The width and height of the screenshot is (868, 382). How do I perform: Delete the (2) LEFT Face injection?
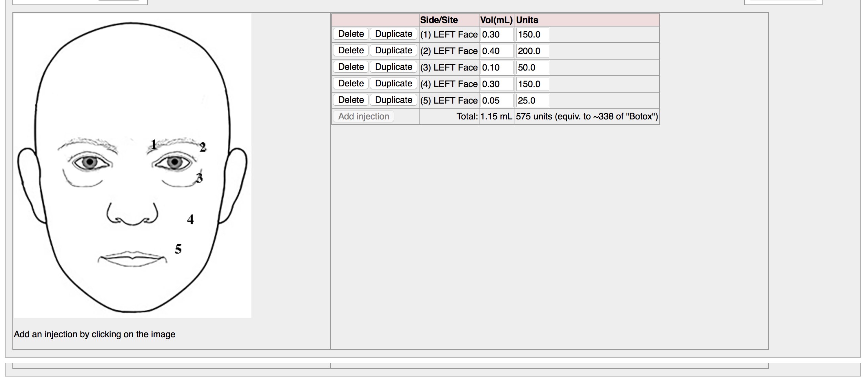click(351, 51)
